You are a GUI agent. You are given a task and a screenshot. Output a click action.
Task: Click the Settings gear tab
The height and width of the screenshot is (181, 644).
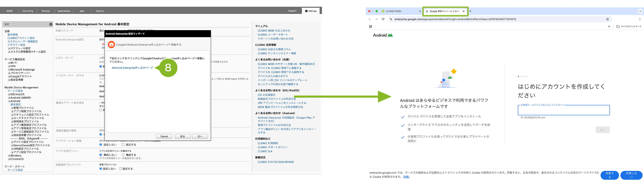click(x=311, y=11)
